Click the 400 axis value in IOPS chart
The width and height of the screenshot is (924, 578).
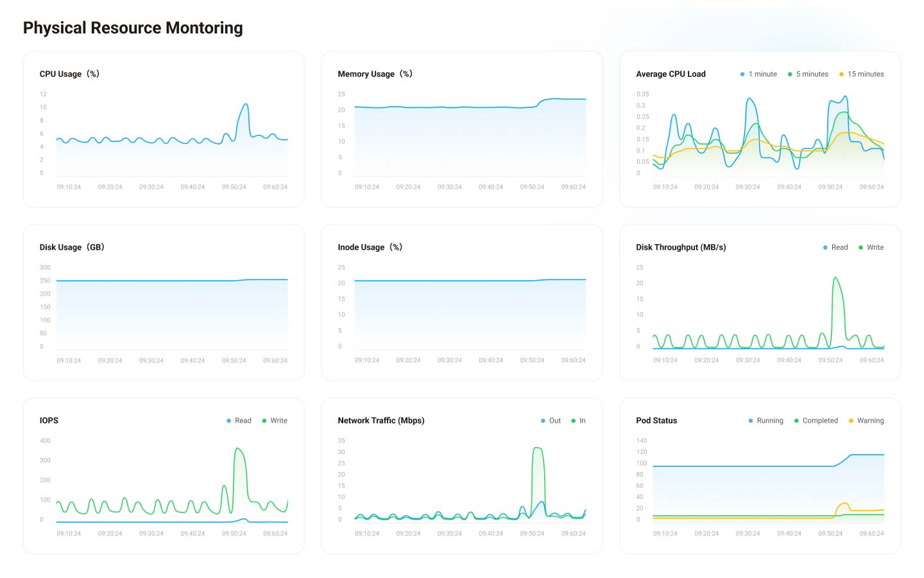(x=45, y=441)
